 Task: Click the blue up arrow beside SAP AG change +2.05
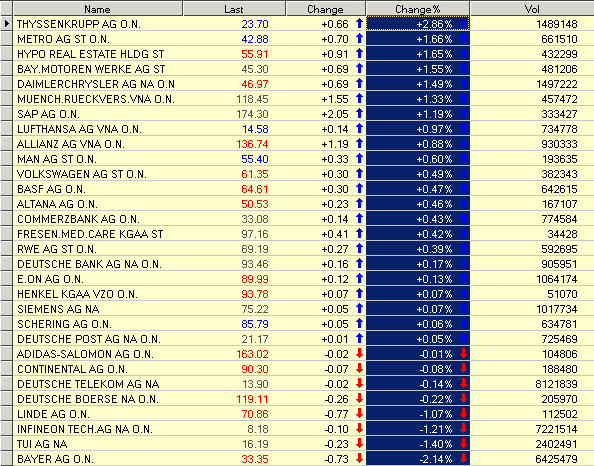click(359, 113)
